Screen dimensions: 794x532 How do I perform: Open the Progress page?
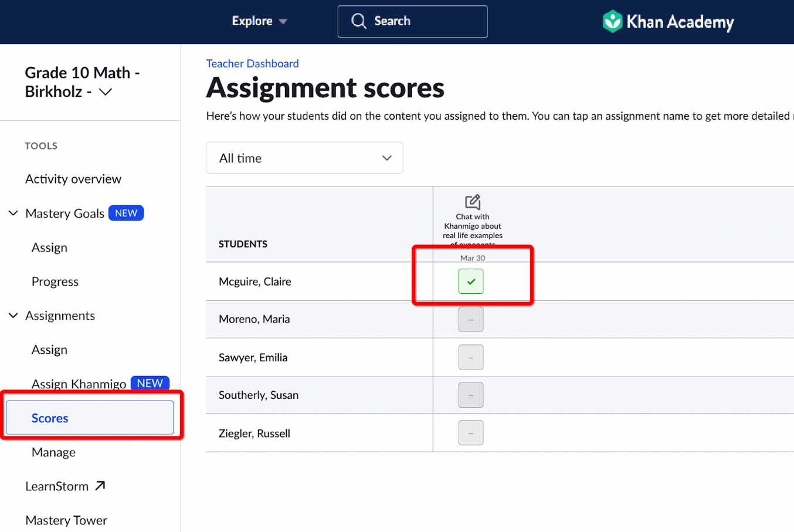55,282
